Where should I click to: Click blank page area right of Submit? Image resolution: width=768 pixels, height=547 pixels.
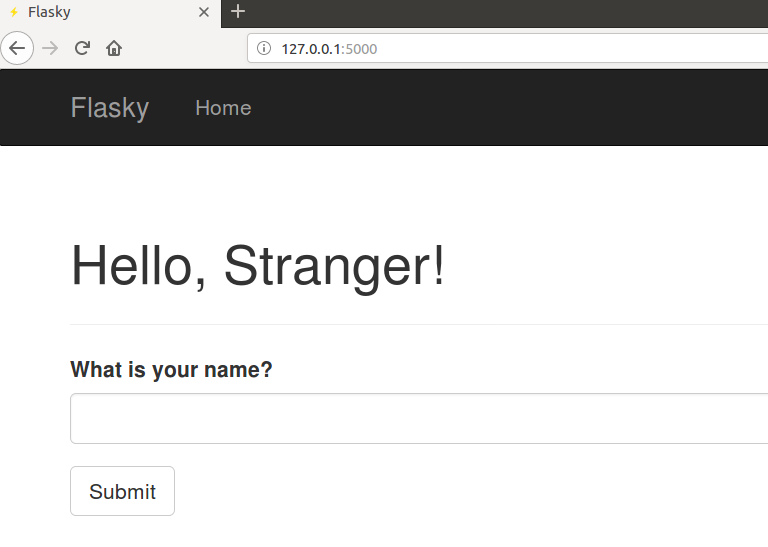point(450,491)
